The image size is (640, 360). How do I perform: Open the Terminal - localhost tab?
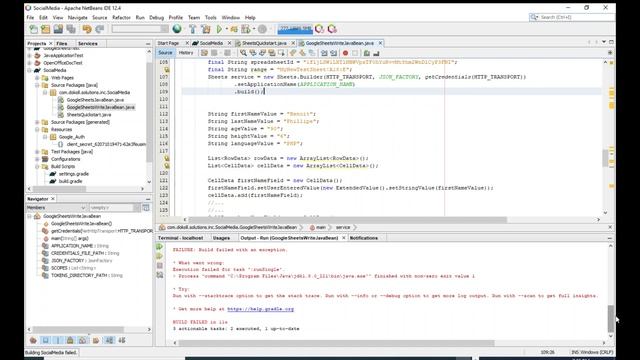180,238
